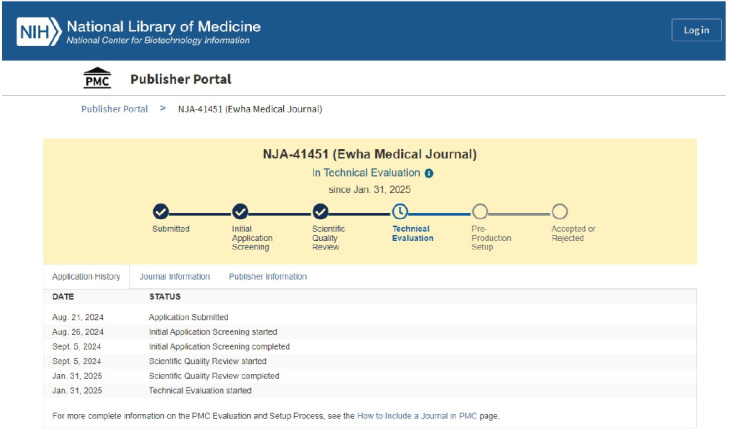Click the Accepted or Rejected step circle
This screenshot has width=729, height=430.
[x=560, y=211]
